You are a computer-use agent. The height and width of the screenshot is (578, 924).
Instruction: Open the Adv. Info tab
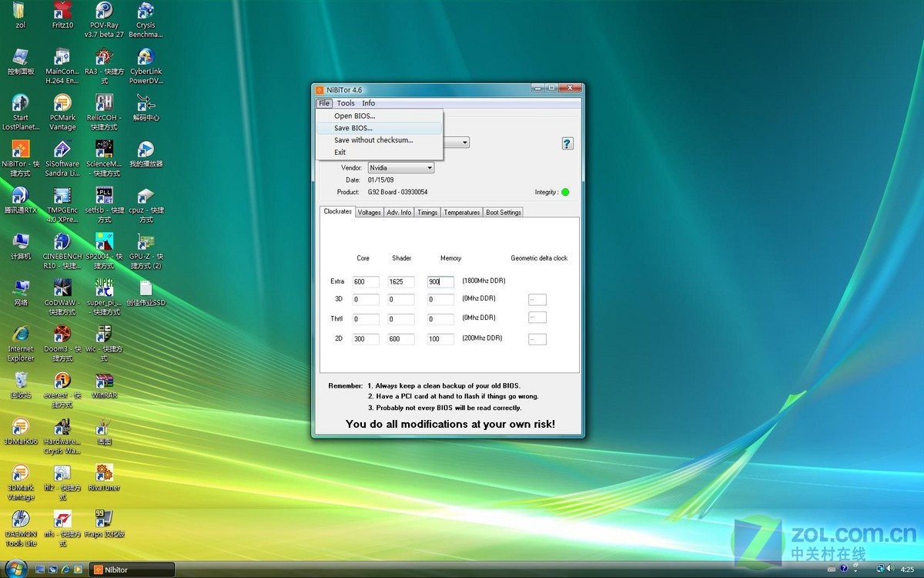pyautogui.click(x=399, y=213)
